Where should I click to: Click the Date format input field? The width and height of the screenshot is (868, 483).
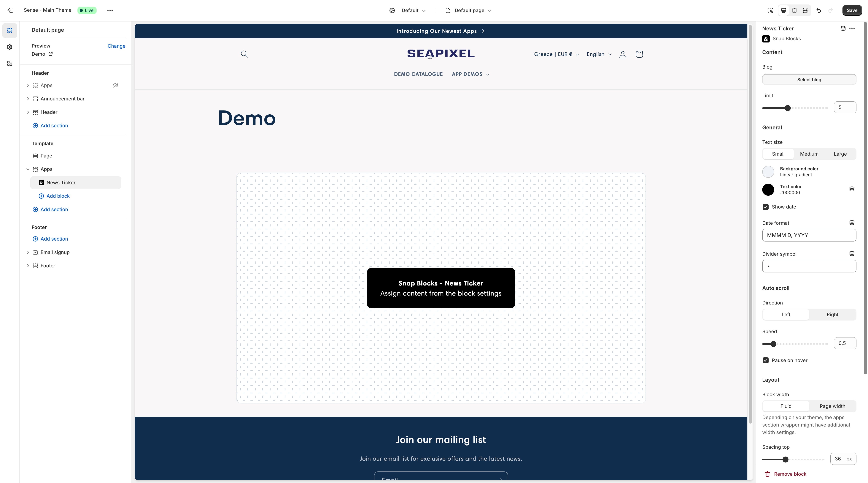point(809,235)
